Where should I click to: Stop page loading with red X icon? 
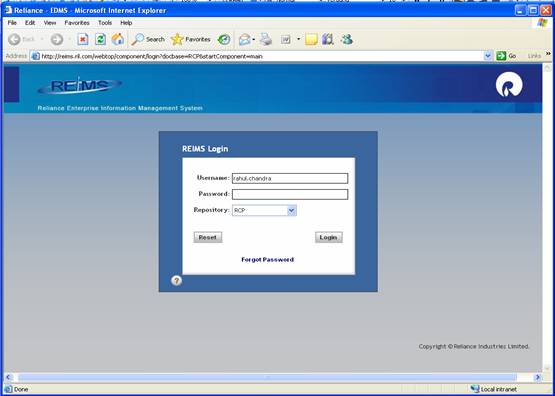click(x=83, y=39)
